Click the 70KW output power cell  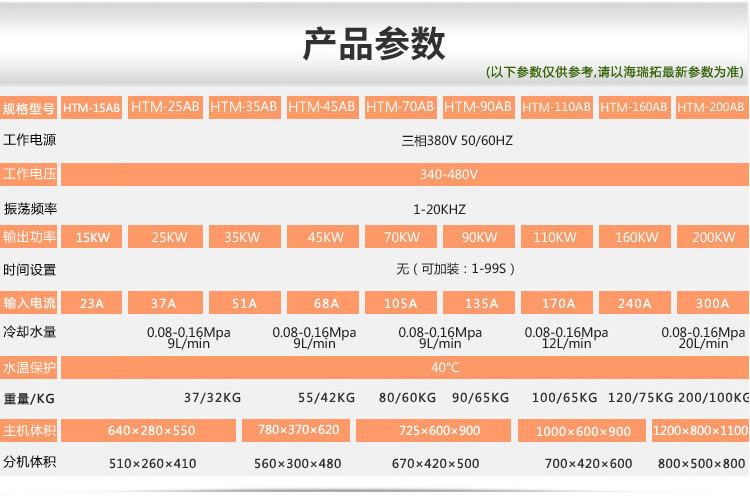400,237
